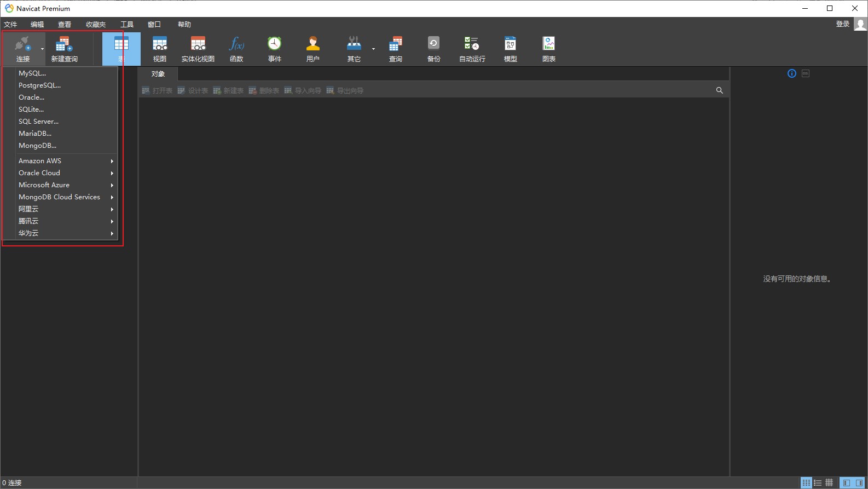868x489 pixels.
Task: Open the New Query (新建查询) tool
Action: click(x=64, y=49)
